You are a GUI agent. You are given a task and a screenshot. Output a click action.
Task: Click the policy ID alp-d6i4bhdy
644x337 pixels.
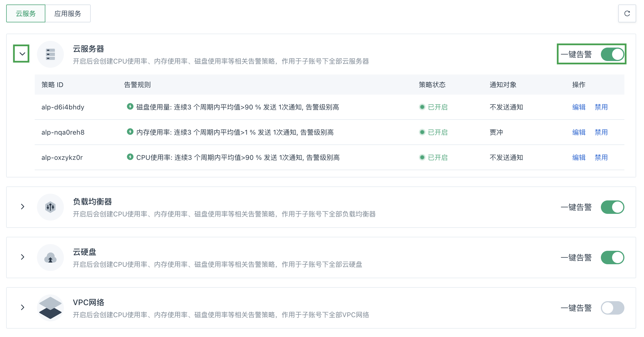tap(63, 107)
